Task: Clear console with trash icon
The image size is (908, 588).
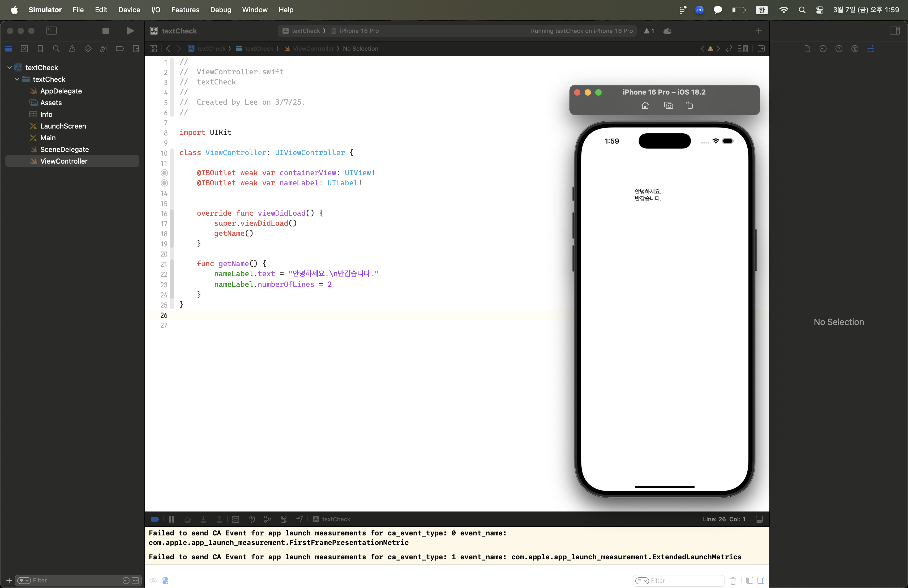Action: click(x=733, y=581)
